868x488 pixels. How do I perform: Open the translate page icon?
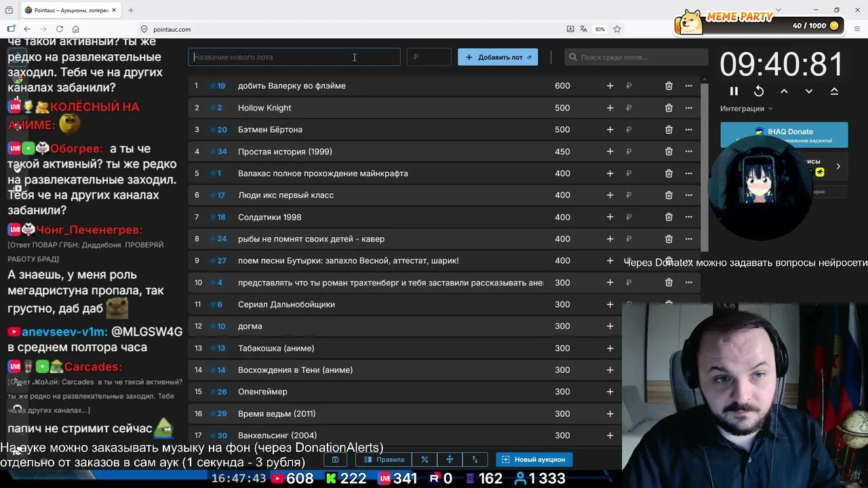coord(583,29)
